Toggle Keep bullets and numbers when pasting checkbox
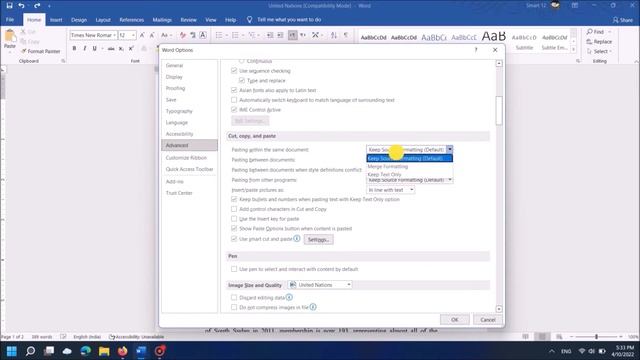640x360 pixels. click(234, 199)
